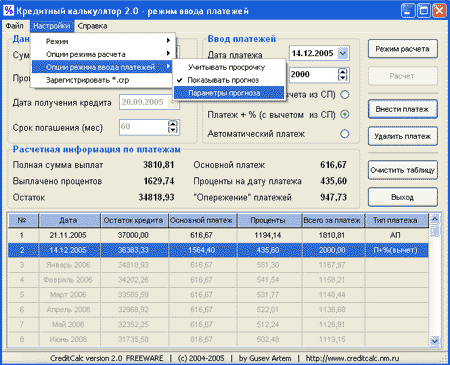
Task: Select radio button ending 'чета из СП)'
Action: tap(345, 95)
